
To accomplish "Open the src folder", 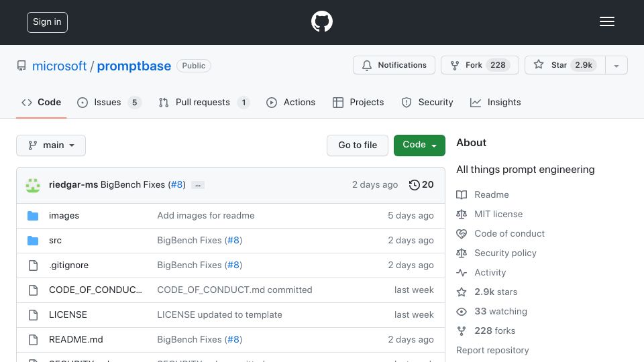I will point(55,241).
